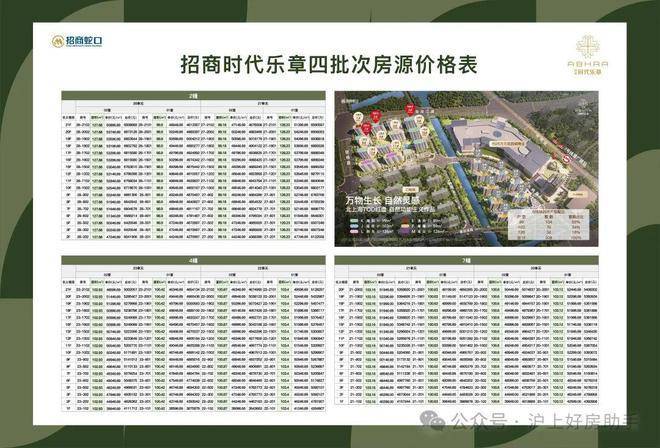Select the lowest red pin on the site map
660x448 pixels.
point(366,128)
